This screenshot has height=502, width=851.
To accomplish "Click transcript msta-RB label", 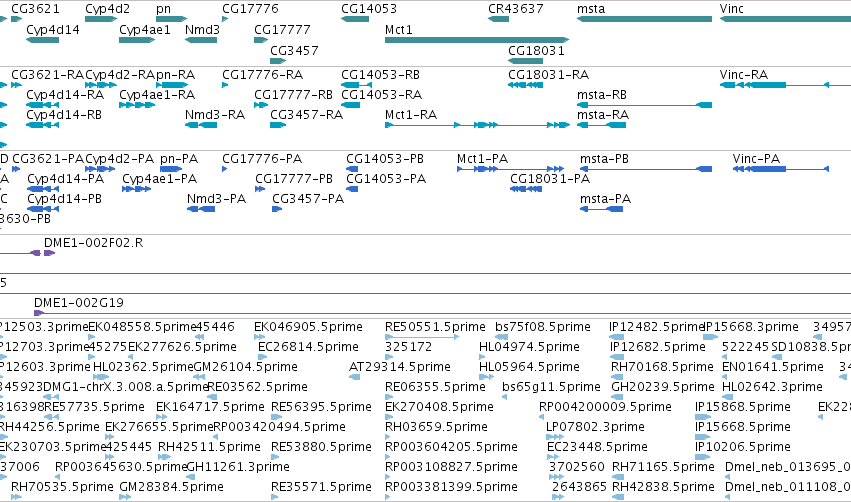I will 602,95.
